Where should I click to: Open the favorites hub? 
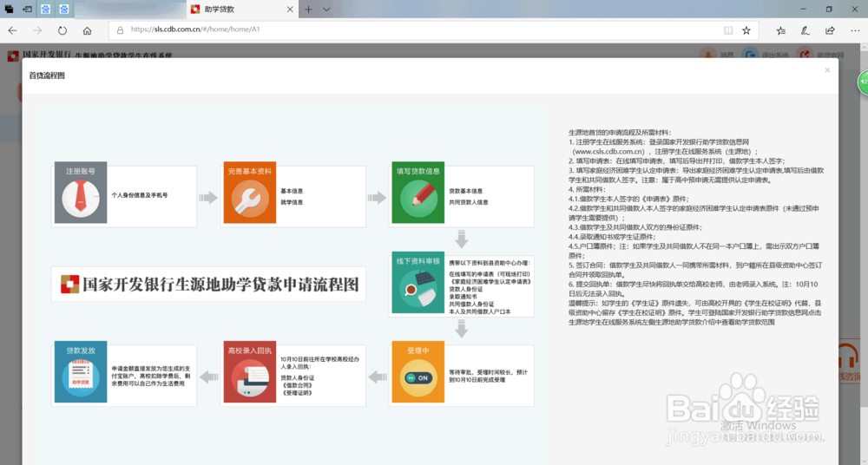[x=780, y=30]
